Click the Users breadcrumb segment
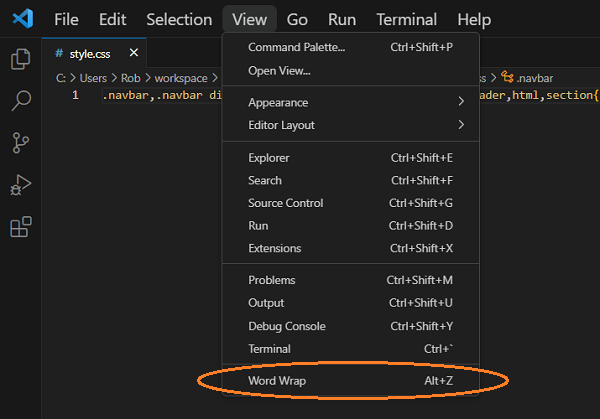 pos(93,78)
